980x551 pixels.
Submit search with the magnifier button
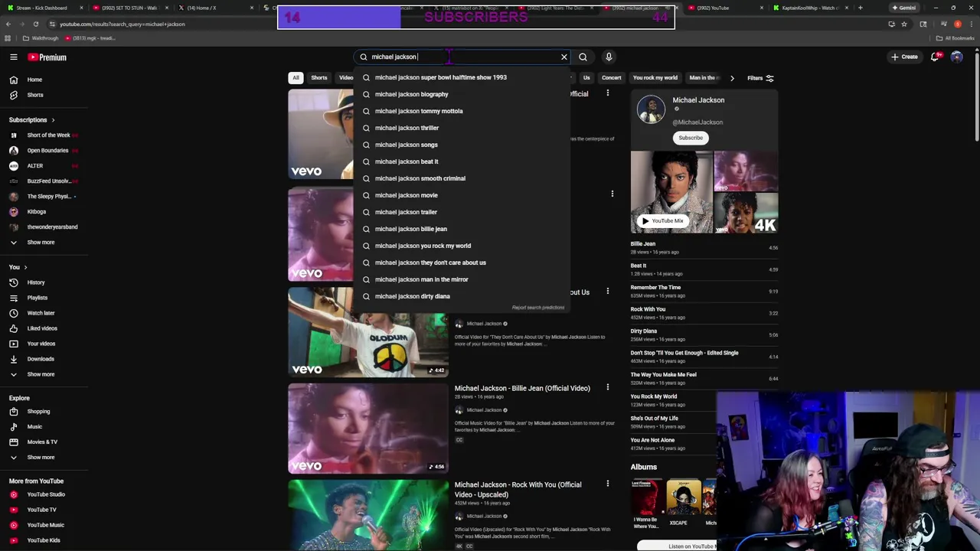pyautogui.click(x=583, y=57)
